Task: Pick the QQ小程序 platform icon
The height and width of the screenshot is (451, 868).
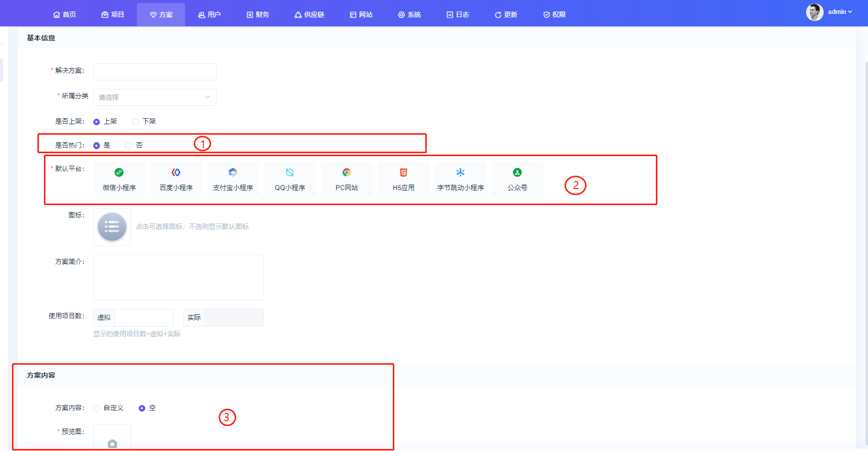Action: coord(289,173)
